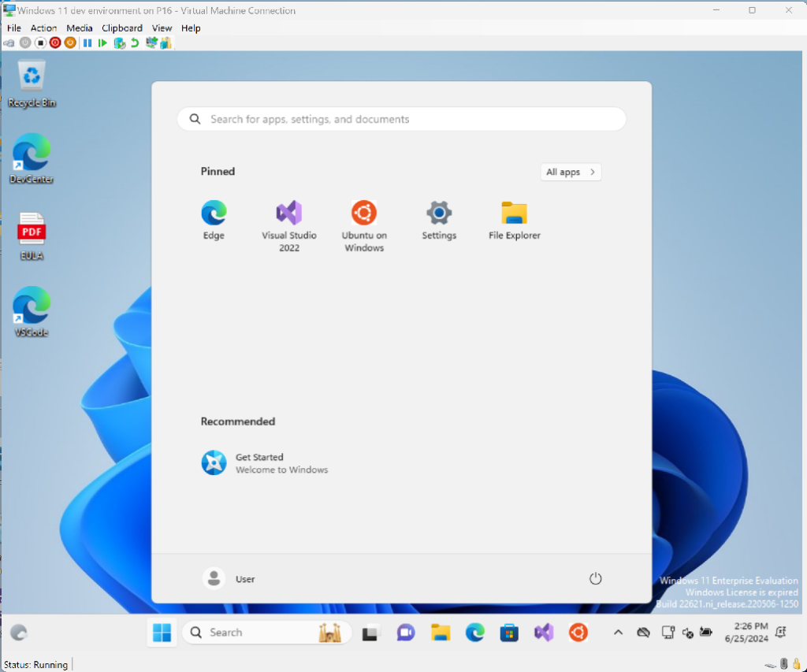The height and width of the screenshot is (672, 807).
Task: Open the Media menu
Action: click(79, 28)
